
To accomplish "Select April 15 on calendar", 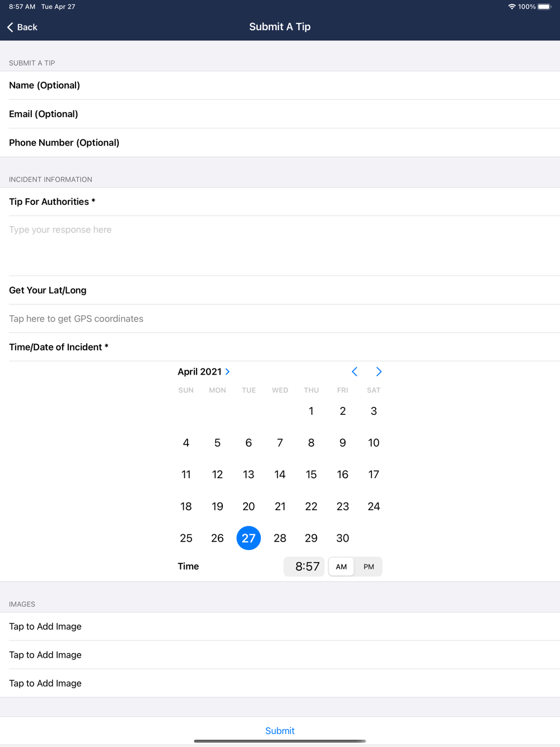I will point(311,475).
